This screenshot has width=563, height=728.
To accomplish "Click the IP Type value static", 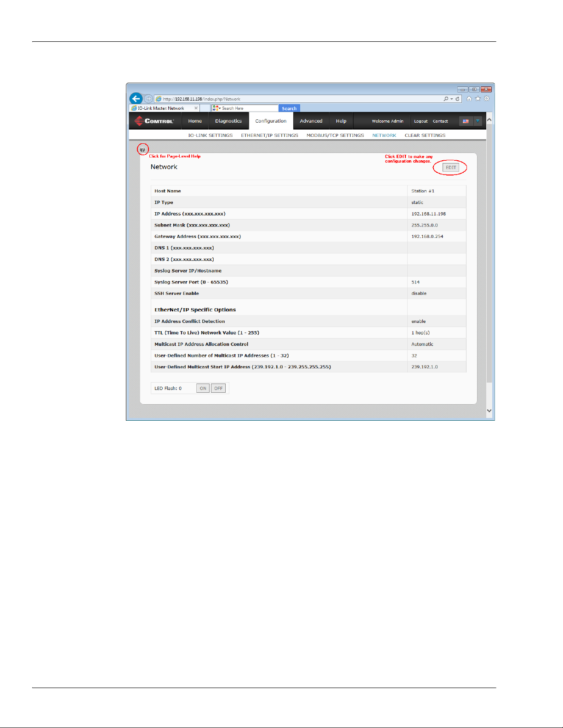I will [417, 203].
